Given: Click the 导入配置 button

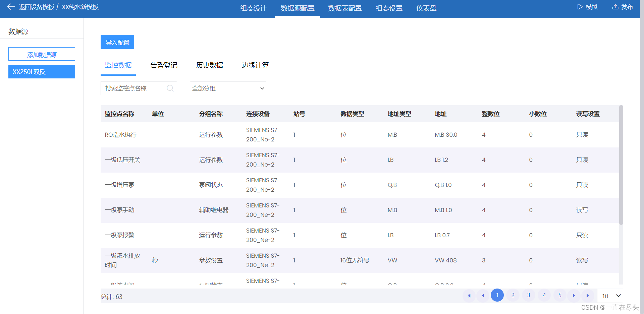Looking at the screenshot, I should pos(117,42).
